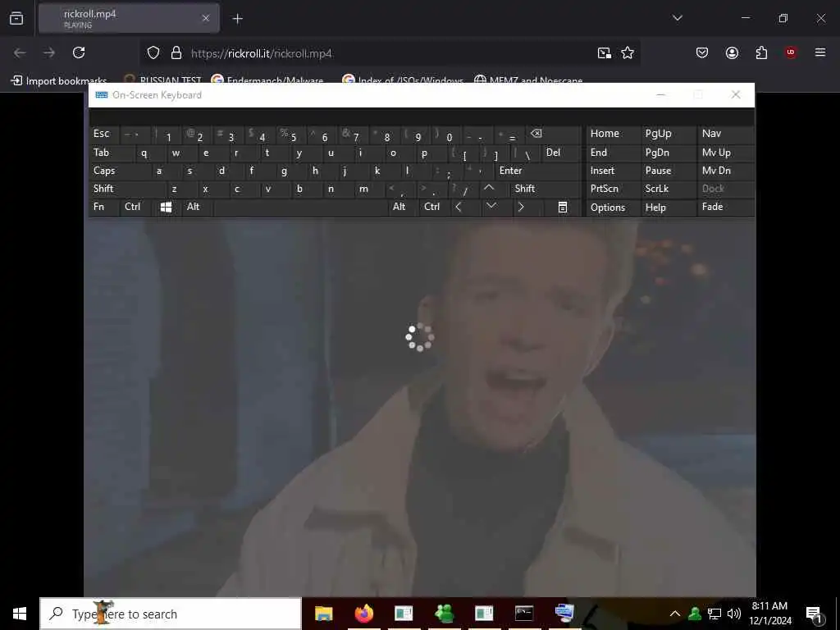Open Firefox View icon
Viewport: 840px width, 630px height.
click(16, 19)
